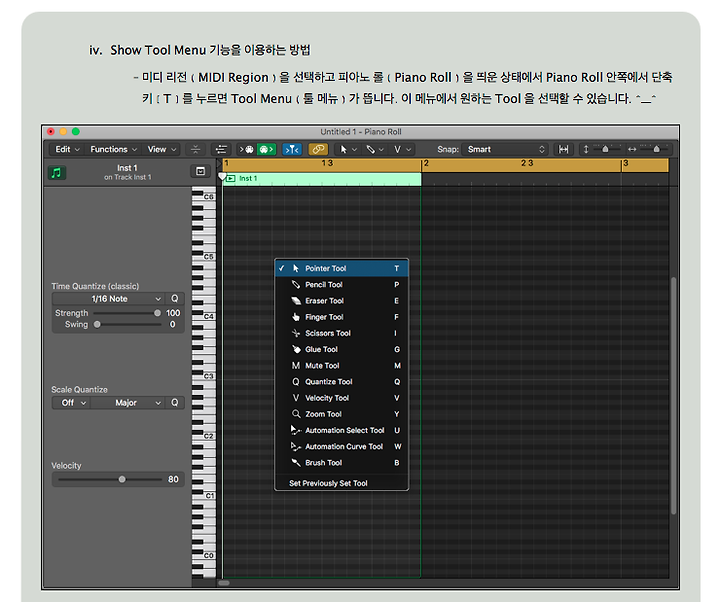720x602 pixels.
Task: Choose Glue Tool from menu
Action: (341, 349)
